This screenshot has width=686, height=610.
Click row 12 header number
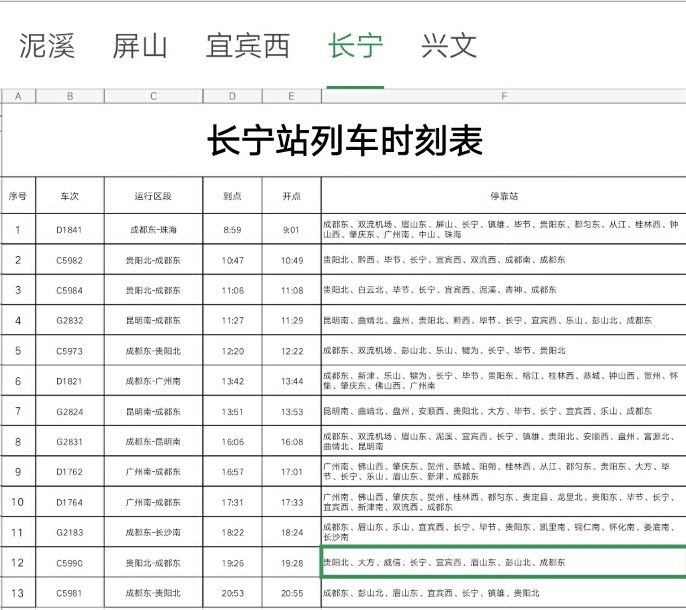(x=17, y=563)
